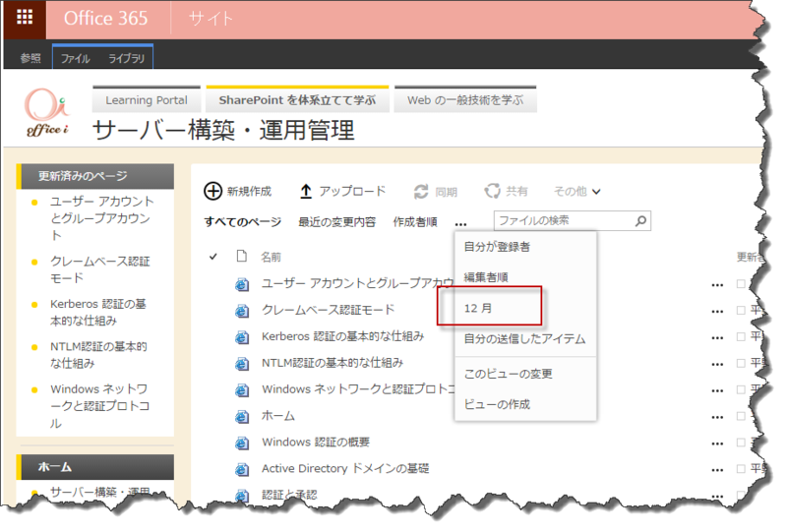Open ellipsis menu for Kerberos 認証 row
Screen dimensions: 787x532
click(x=717, y=338)
